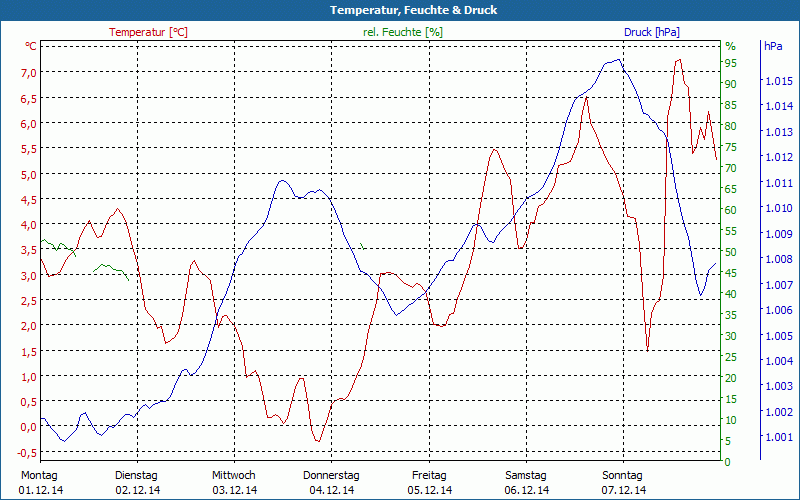Click the blue 'hPa' axis unit label
This screenshot has width=800, height=500.
pyautogui.click(x=773, y=46)
